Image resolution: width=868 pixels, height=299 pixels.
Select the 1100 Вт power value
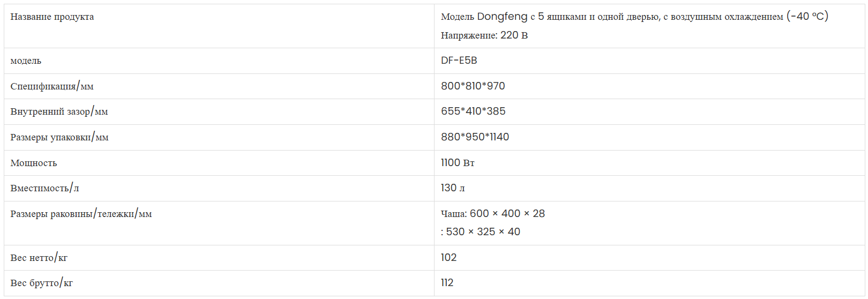458,163
